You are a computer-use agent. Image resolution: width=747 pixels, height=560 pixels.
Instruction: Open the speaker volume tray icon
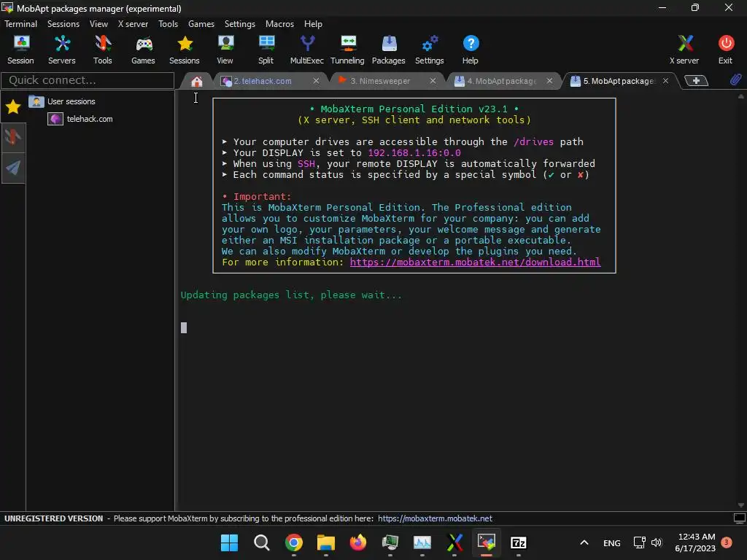657,542
